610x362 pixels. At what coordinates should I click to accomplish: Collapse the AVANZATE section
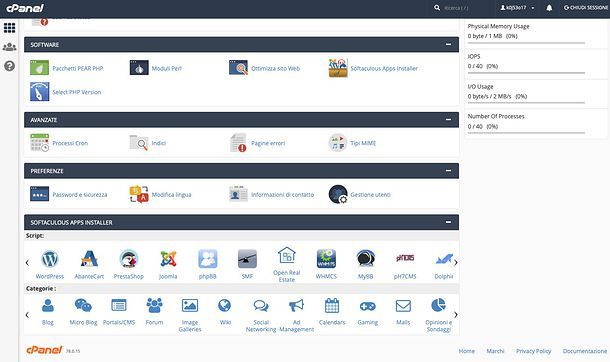pos(448,120)
